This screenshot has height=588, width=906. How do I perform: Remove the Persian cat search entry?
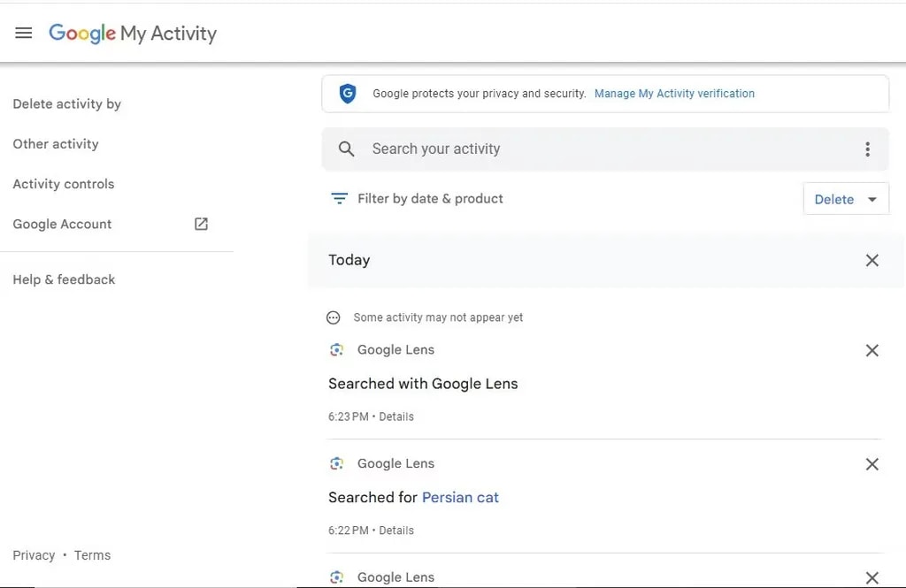pyautogui.click(x=871, y=464)
